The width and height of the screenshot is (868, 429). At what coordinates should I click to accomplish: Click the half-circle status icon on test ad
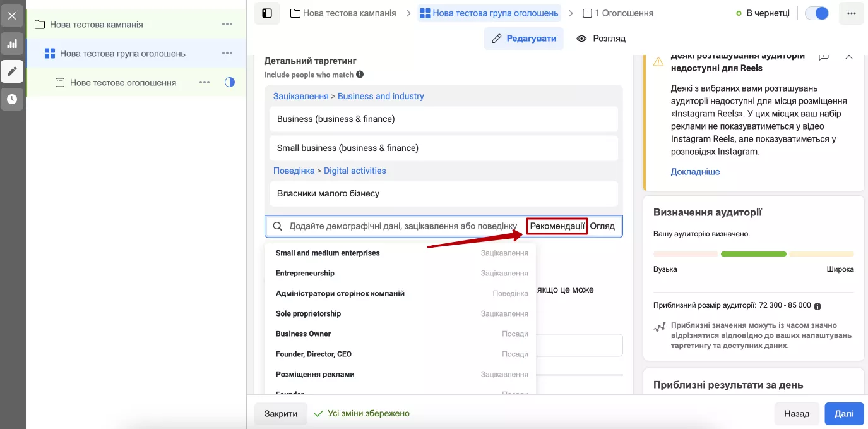[230, 82]
